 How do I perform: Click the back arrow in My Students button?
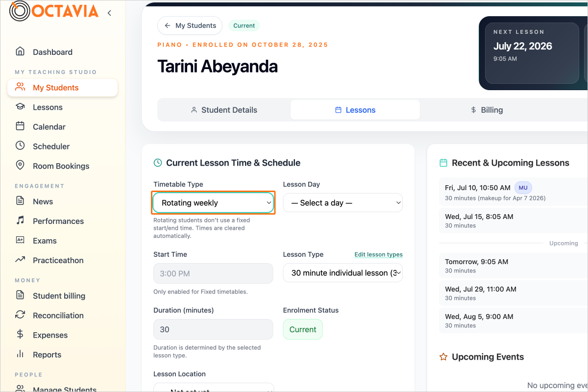pyautogui.click(x=168, y=25)
